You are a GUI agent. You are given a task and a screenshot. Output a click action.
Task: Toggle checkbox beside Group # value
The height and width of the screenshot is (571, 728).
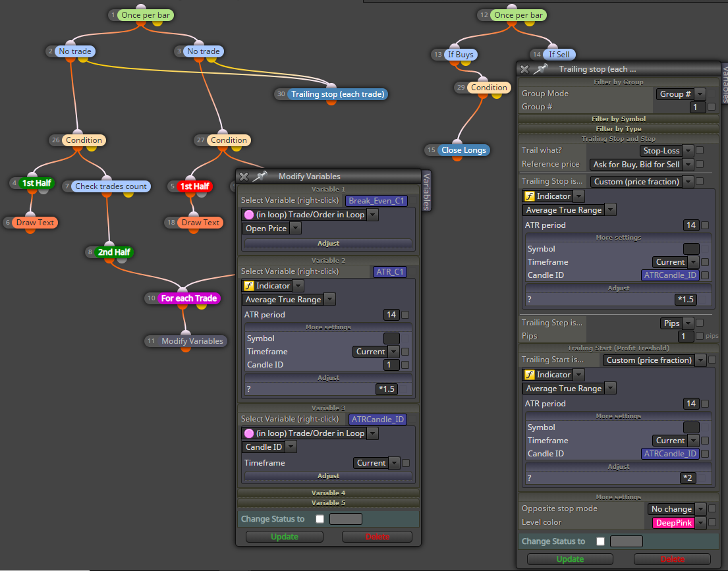[x=712, y=107]
